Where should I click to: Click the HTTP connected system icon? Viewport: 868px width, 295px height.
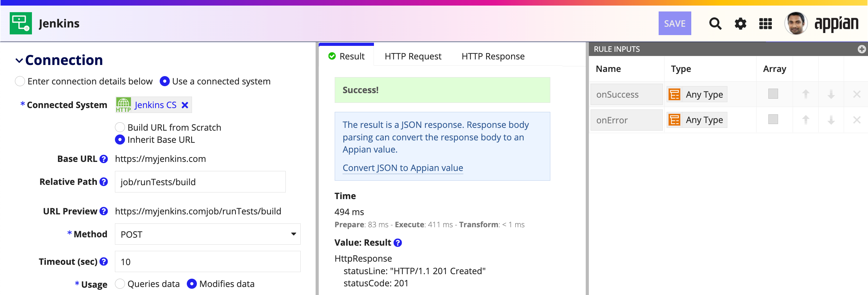click(123, 105)
